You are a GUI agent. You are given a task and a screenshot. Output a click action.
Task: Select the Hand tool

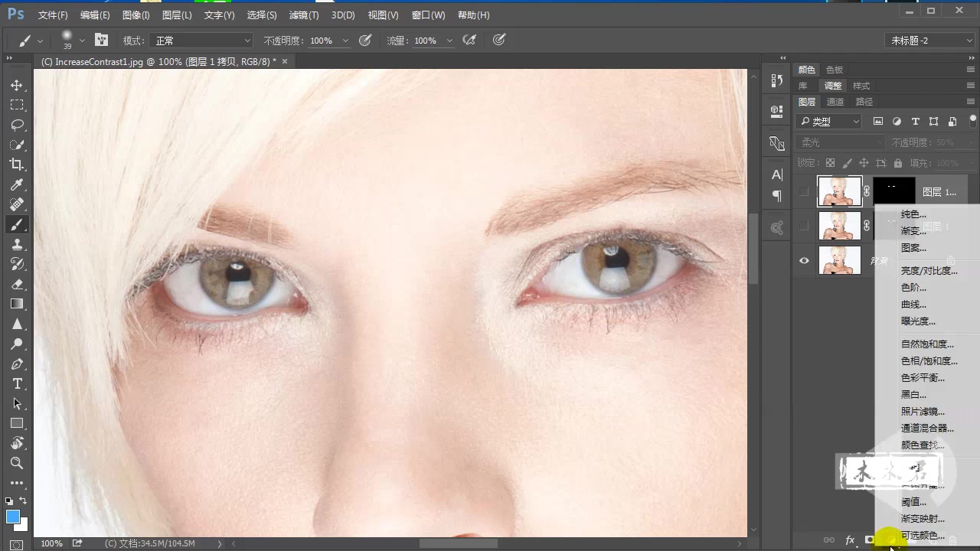17,443
